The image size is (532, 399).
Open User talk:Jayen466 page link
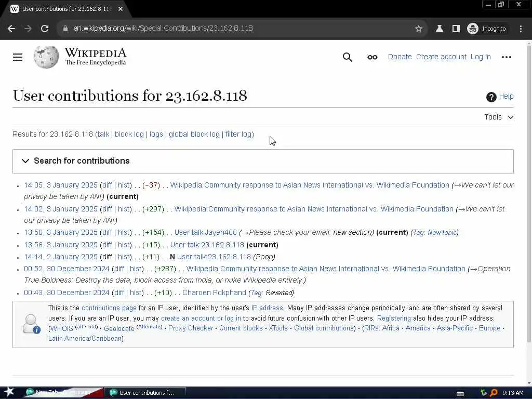(x=205, y=232)
